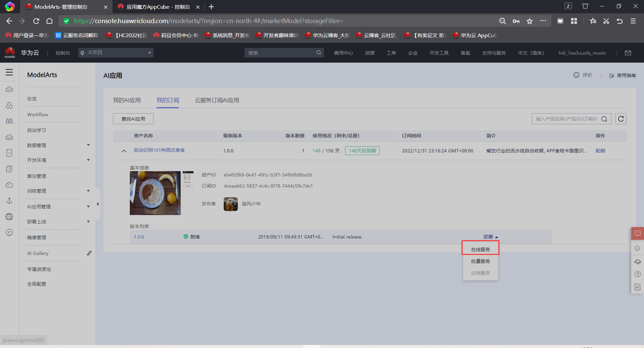Open 自动学习 in the sidebar

37,130
